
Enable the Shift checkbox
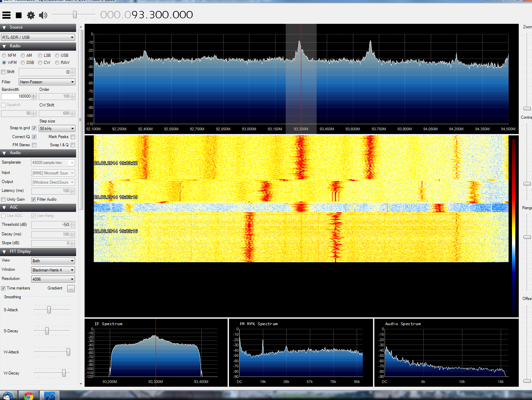click(x=3, y=72)
